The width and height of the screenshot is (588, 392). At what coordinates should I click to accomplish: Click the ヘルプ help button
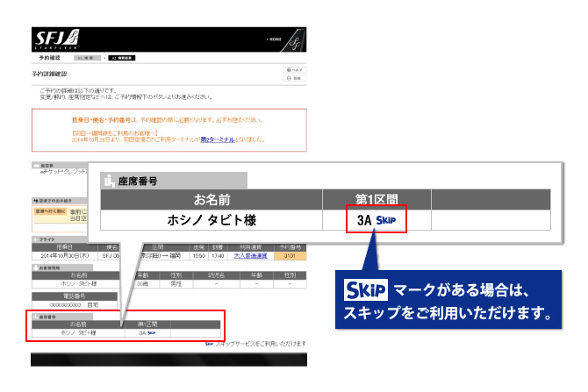coord(295,69)
